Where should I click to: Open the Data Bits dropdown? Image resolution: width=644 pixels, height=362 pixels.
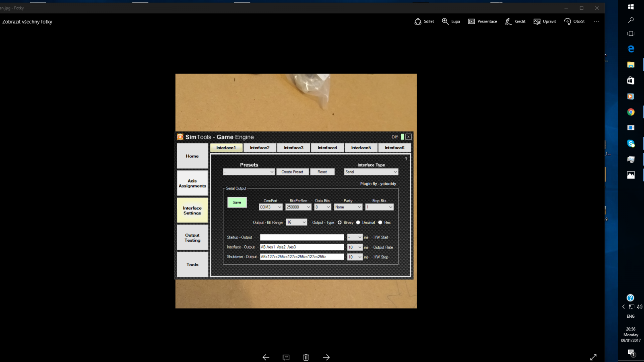point(322,207)
